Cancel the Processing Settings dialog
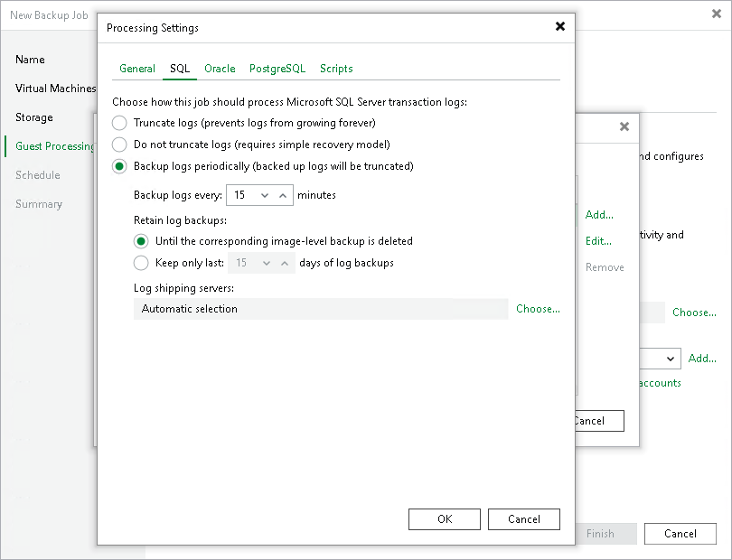 pos(524,519)
